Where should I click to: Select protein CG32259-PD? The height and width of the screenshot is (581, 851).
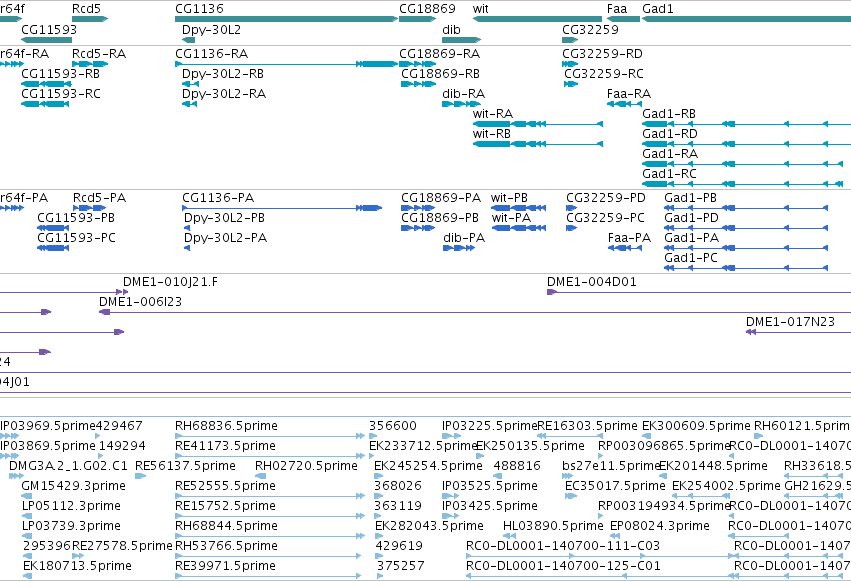571,208
